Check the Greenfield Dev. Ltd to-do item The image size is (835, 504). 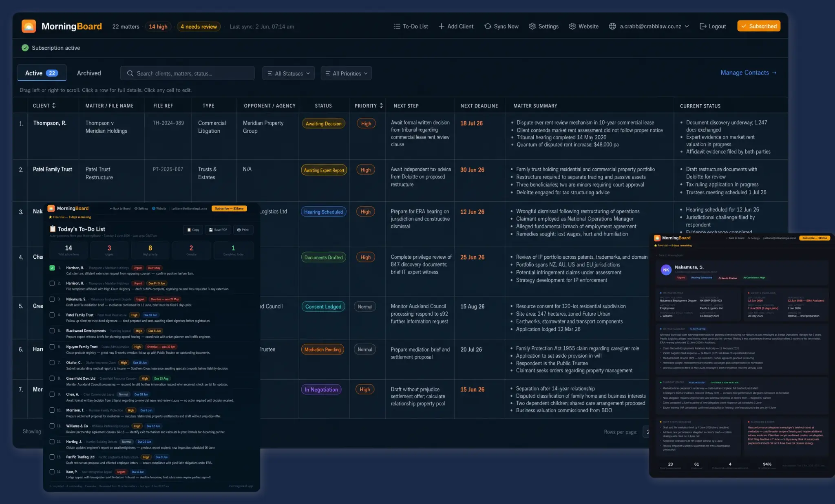pos(52,378)
